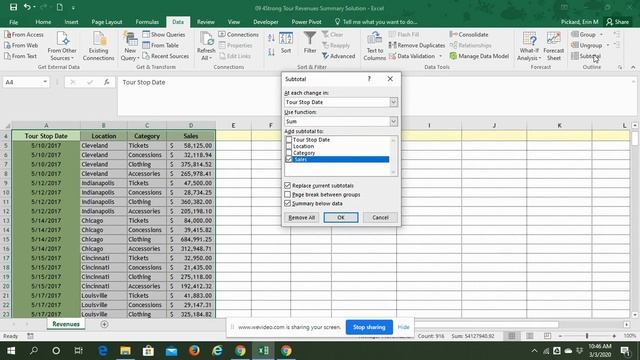Switch to Formulas tab
The height and width of the screenshot is (360, 640).
(x=147, y=22)
